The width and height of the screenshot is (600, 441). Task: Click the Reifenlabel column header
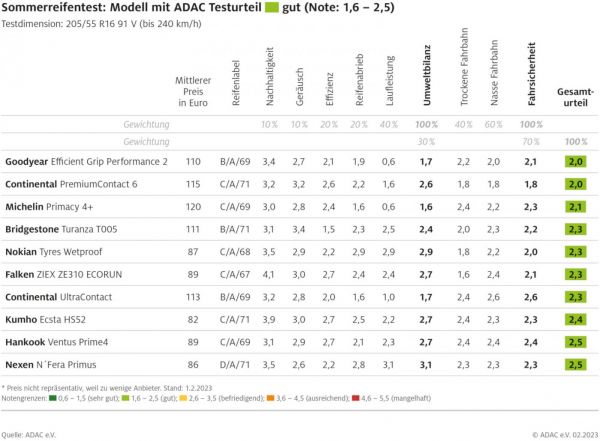(236, 84)
